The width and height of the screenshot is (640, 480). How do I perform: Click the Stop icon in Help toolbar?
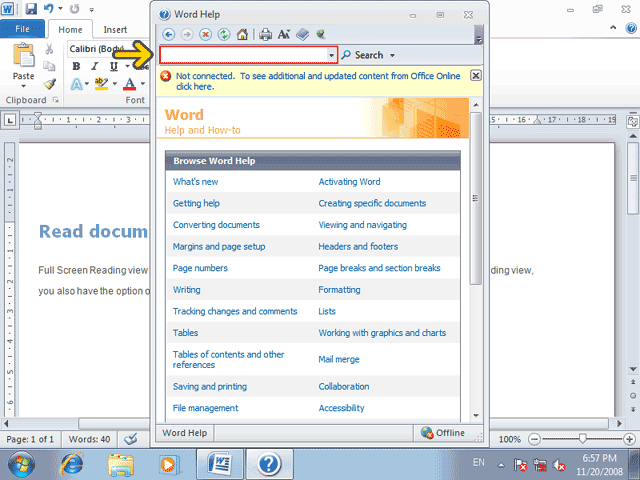[206, 35]
